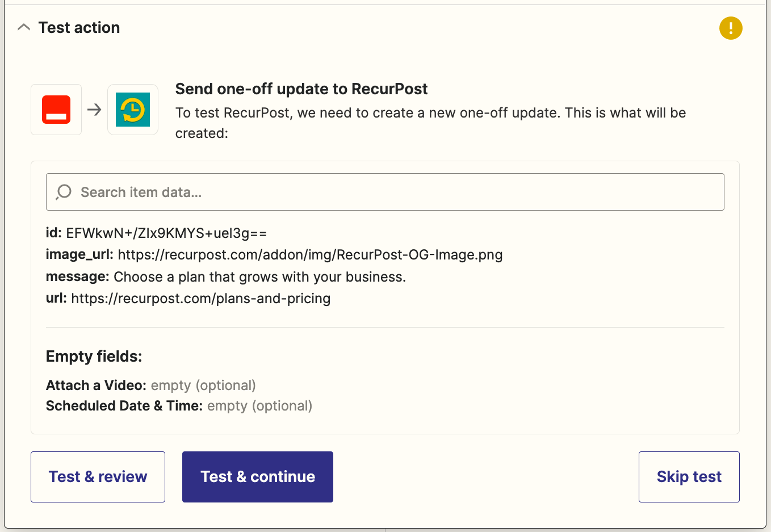771x532 pixels.
Task: Collapse the Test action section chevron
Action: point(24,27)
